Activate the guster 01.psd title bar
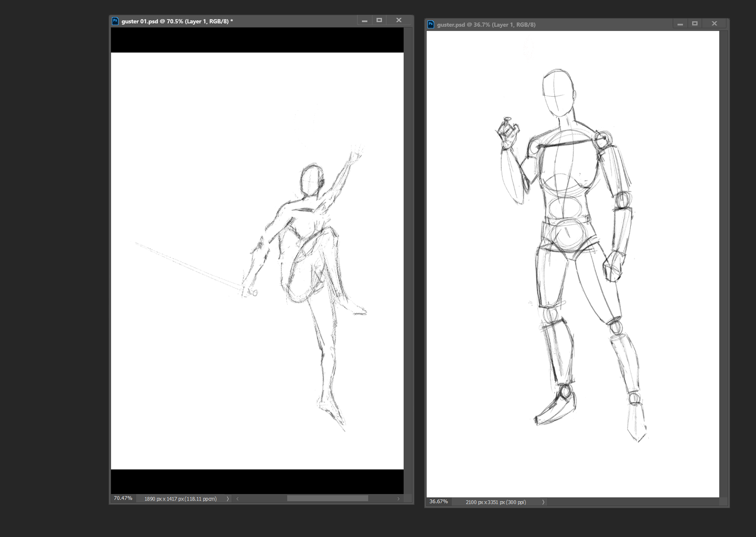The image size is (756, 537). pos(283,21)
